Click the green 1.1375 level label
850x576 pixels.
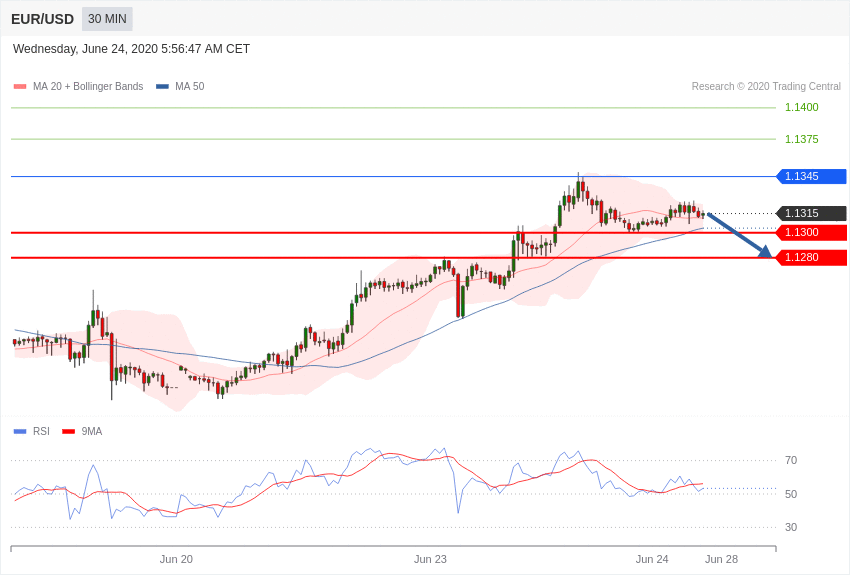[x=801, y=139]
